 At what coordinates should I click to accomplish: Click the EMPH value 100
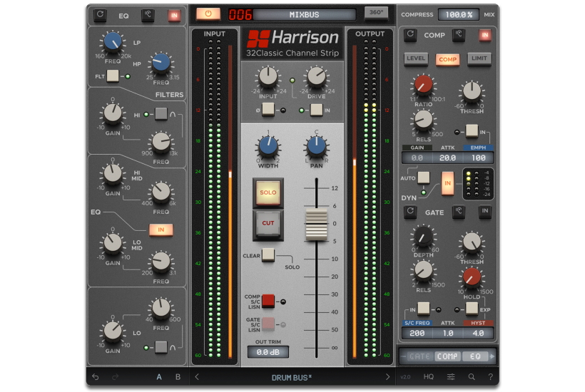coord(478,158)
